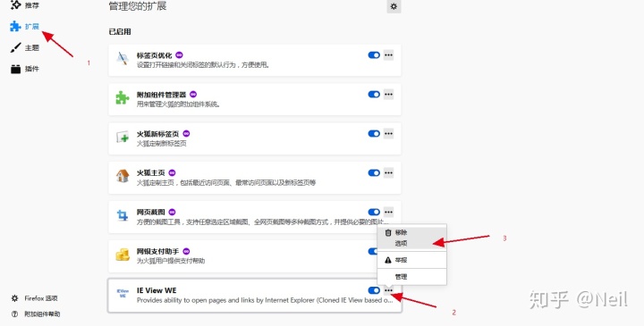The width and height of the screenshot is (644, 326).
Task: Click the IE View WE title
Action: point(157,290)
